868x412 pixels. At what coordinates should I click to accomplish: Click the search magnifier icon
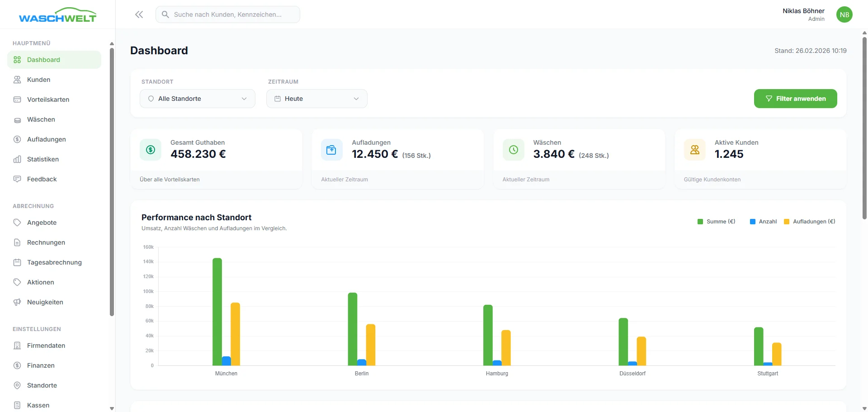pos(165,14)
